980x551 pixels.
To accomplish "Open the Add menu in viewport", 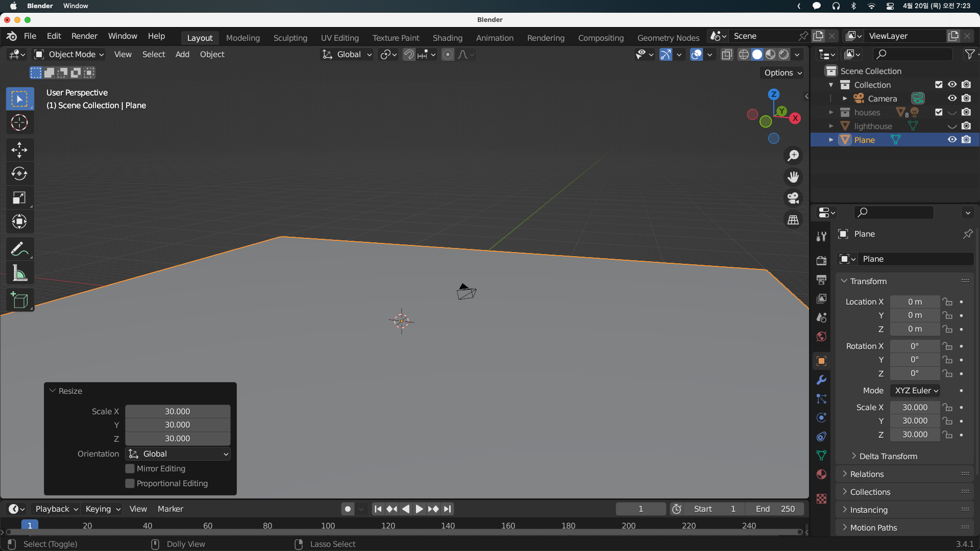I will [x=182, y=55].
